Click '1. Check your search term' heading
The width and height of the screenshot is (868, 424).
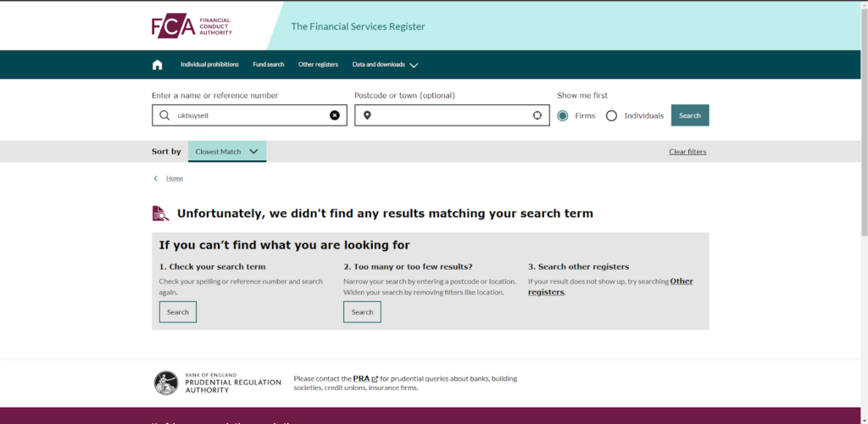[213, 267]
